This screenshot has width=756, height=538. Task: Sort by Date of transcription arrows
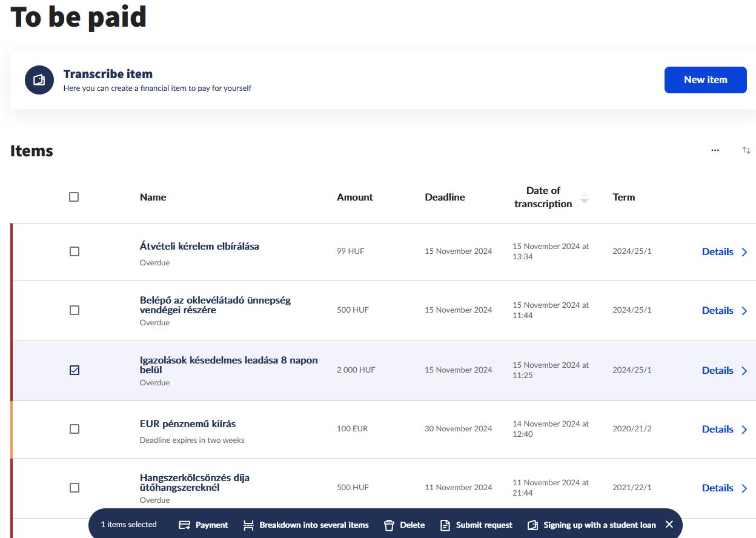(584, 198)
